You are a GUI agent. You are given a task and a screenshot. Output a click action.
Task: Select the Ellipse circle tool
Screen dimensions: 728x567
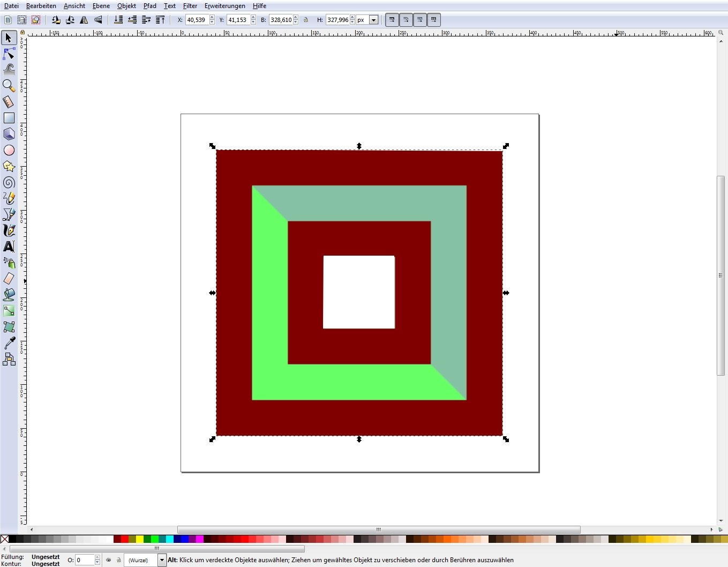click(x=9, y=150)
